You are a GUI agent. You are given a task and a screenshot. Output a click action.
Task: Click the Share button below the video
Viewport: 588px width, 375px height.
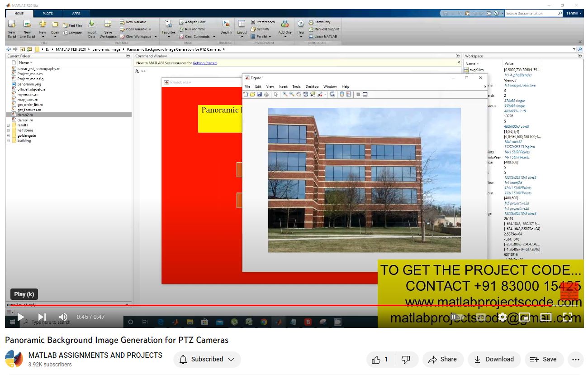pos(443,359)
